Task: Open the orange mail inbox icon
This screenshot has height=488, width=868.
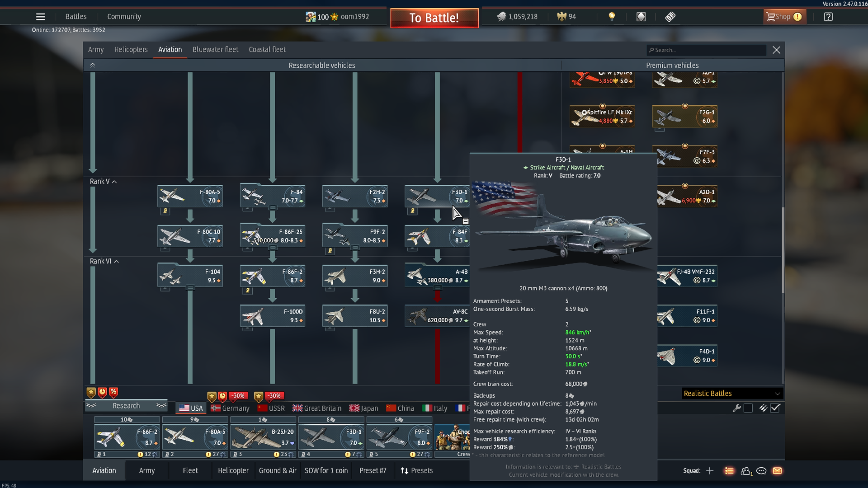Action: 777,471
